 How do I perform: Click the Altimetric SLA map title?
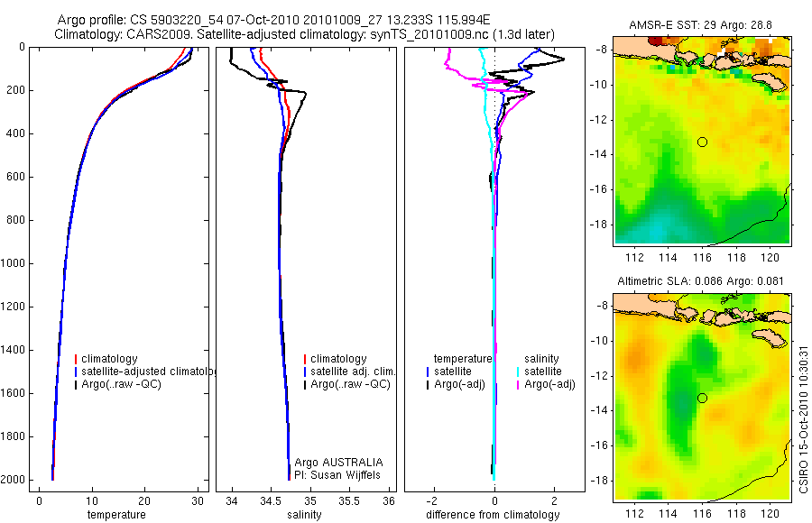(700, 281)
